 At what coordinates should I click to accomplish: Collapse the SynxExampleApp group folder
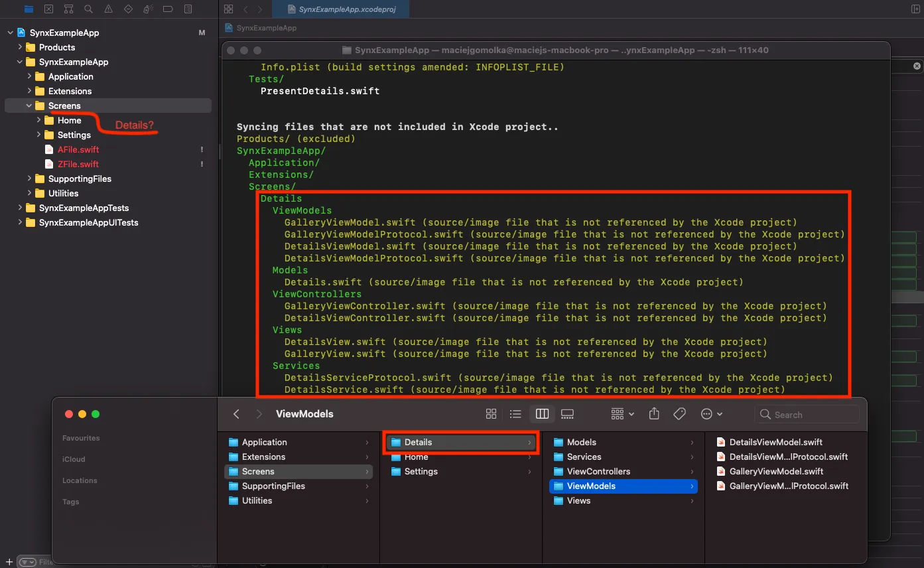[20, 62]
